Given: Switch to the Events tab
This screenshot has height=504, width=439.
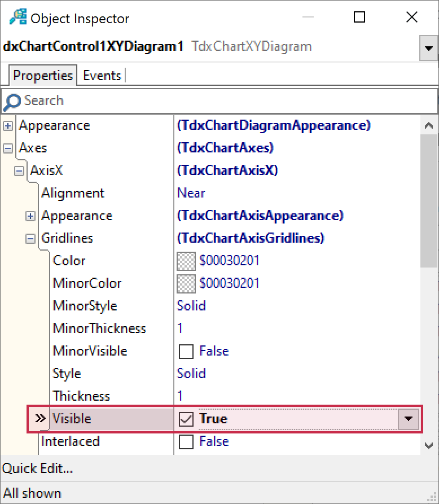Looking at the screenshot, I should coord(102,76).
